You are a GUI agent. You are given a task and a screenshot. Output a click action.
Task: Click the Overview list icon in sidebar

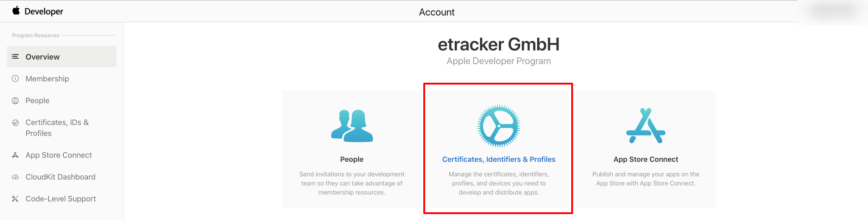tap(15, 56)
